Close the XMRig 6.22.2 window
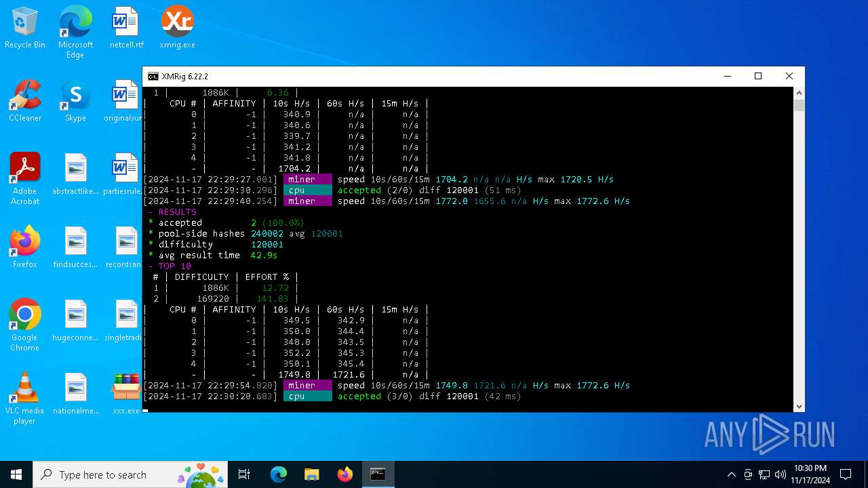Screen dimensions: 868x488 pyautogui.click(x=789, y=77)
